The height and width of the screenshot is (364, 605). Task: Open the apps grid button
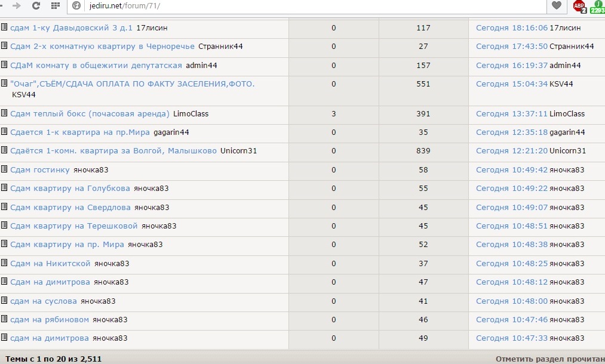coord(55,6)
